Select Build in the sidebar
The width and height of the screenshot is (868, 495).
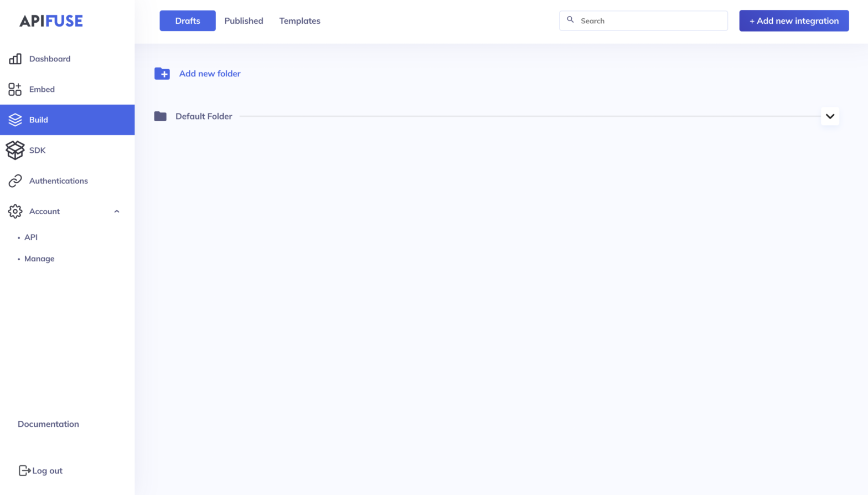(x=68, y=120)
